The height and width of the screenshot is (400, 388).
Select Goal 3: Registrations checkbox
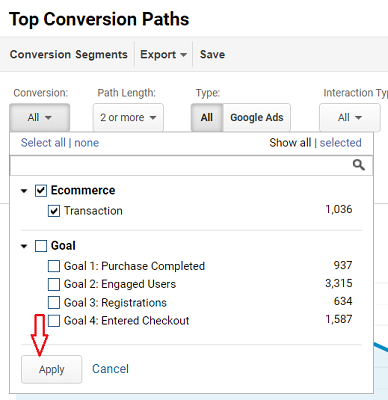coord(54,303)
